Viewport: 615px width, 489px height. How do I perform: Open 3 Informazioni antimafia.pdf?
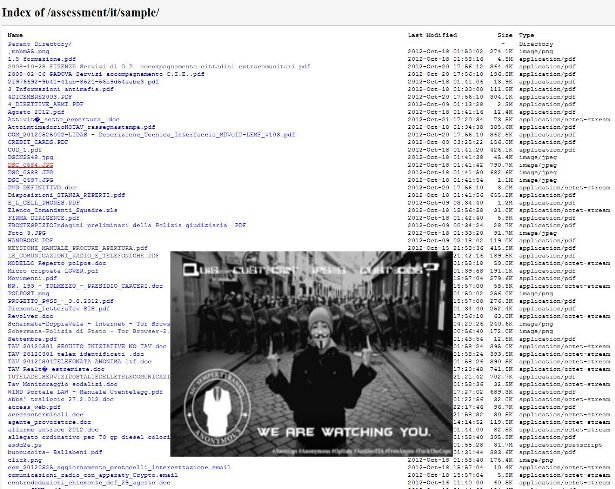pyautogui.click(x=60, y=89)
